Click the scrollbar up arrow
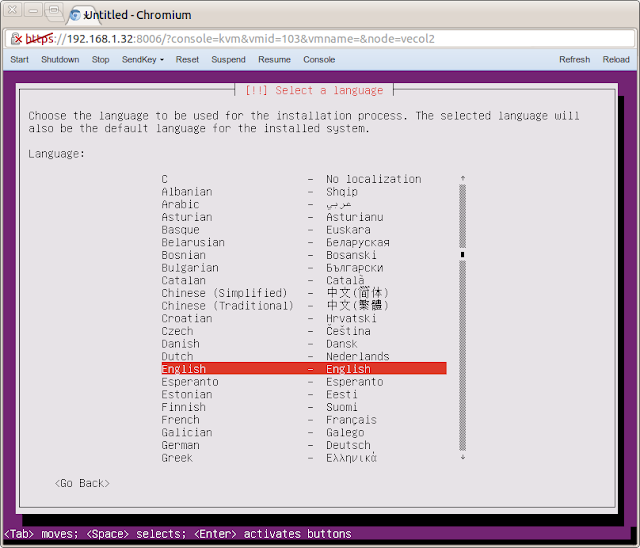 point(462,178)
